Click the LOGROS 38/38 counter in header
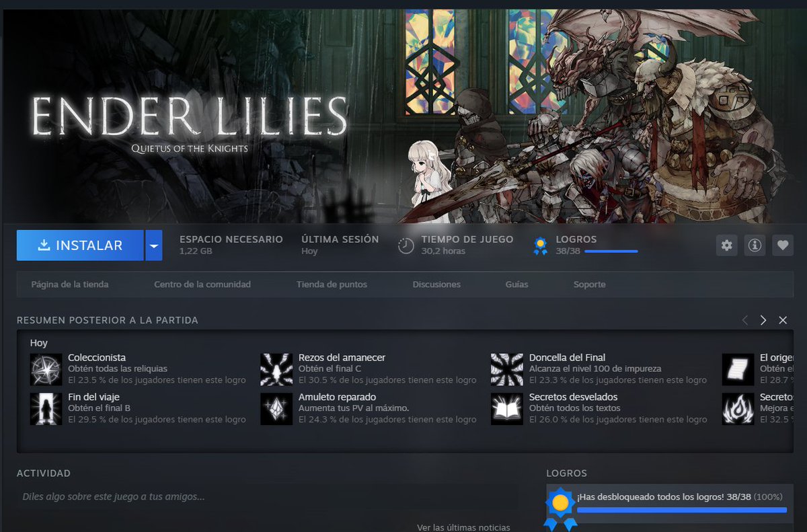The width and height of the screenshot is (807, 532). click(570, 251)
